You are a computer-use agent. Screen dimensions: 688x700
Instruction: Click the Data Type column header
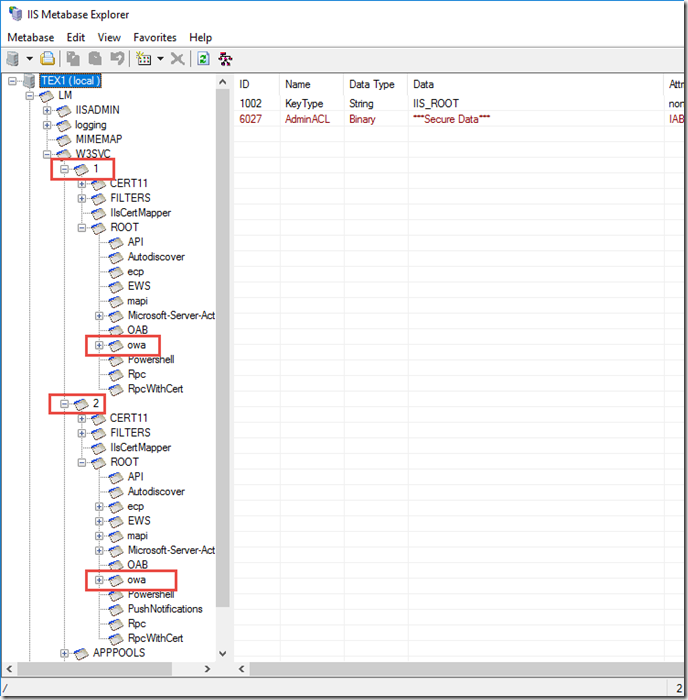tap(372, 85)
